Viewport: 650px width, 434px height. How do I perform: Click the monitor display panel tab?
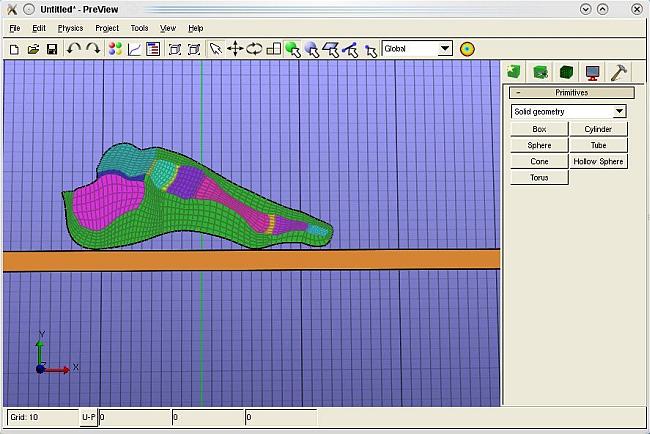592,72
